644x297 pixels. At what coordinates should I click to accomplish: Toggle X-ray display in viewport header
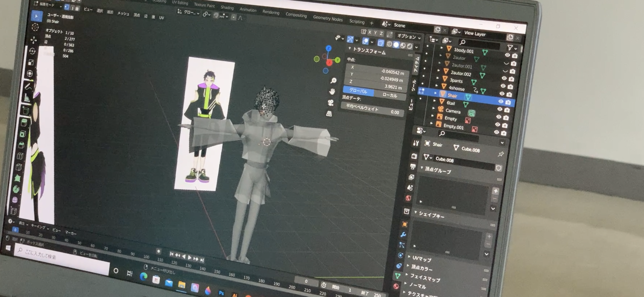(x=380, y=43)
